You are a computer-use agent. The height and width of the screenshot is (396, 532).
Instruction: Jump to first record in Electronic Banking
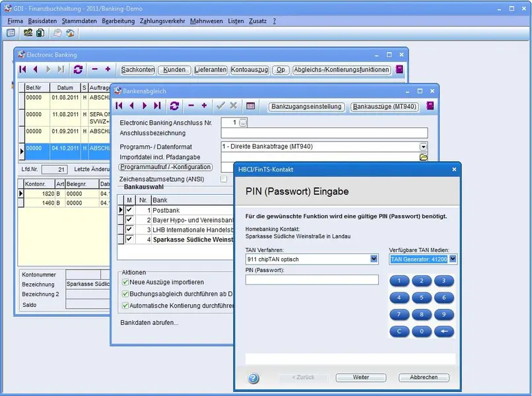[23, 69]
